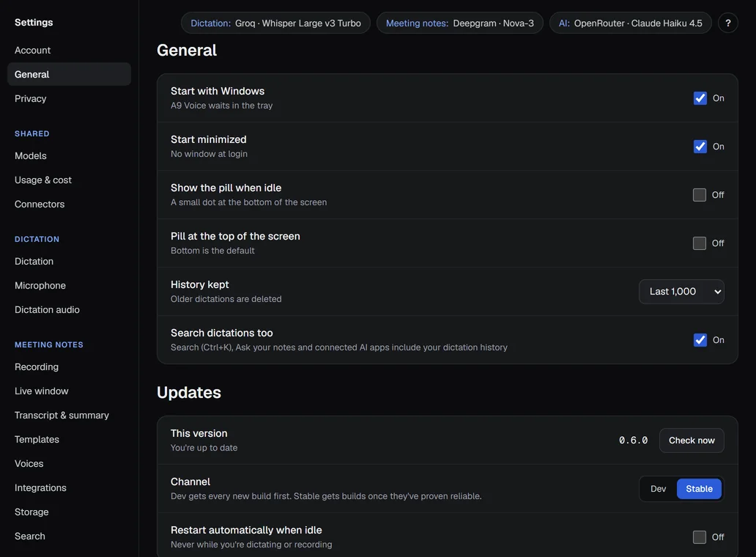Click the SHARED section header

point(31,133)
